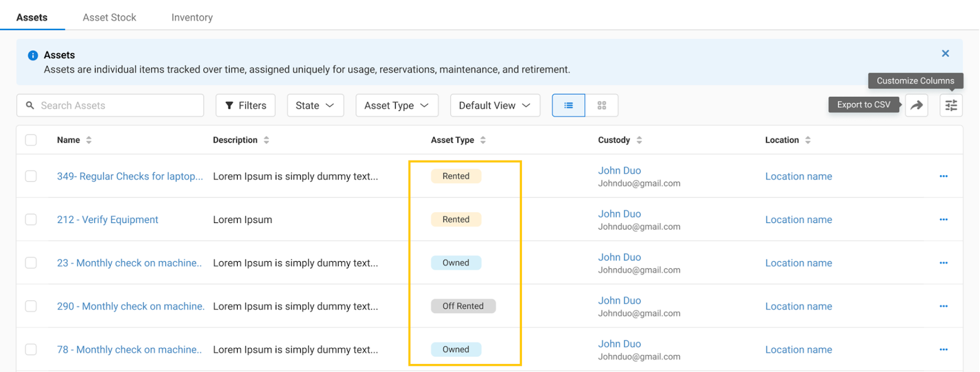The width and height of the screenshot is (980, 372).
Task: Focus the Search Assets input field
Action: point(110,105)
